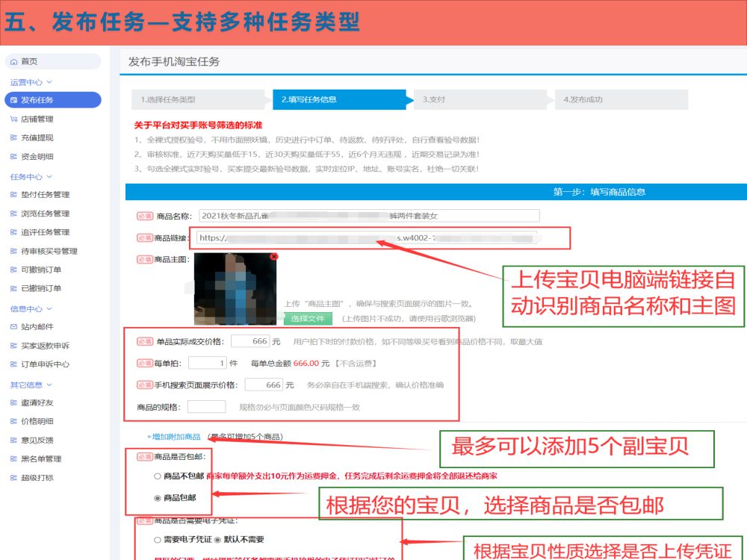
Task: Click the icon beside 浏览任务管理
Action: [x=13, y=214]
